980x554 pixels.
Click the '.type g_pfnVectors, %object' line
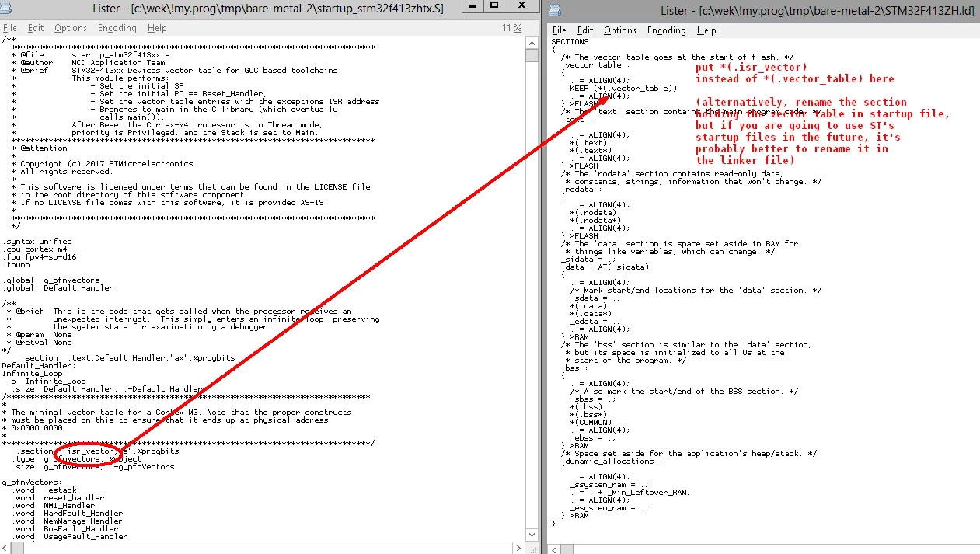[x=78, y=459]
